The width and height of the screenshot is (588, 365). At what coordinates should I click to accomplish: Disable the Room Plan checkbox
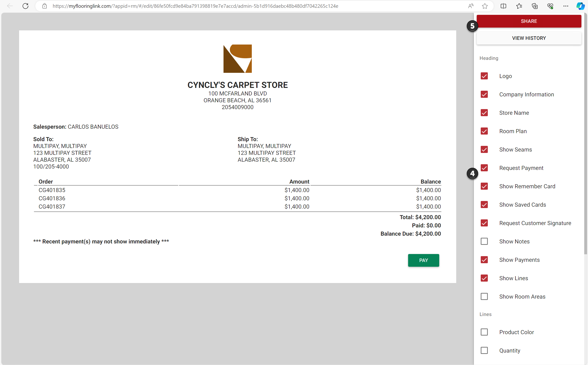tap(484, 131)
